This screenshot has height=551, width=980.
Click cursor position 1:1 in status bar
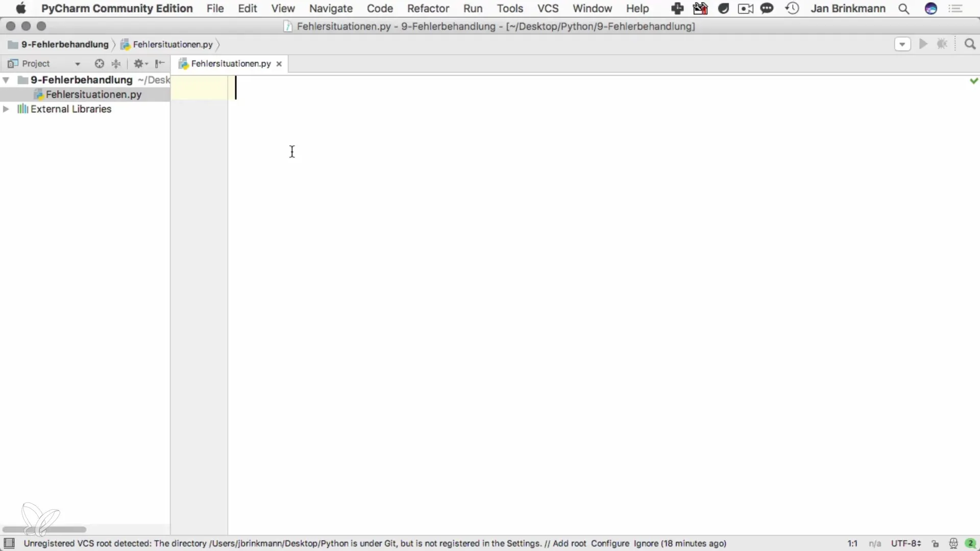pyautogui.click(x=852, y=543)
